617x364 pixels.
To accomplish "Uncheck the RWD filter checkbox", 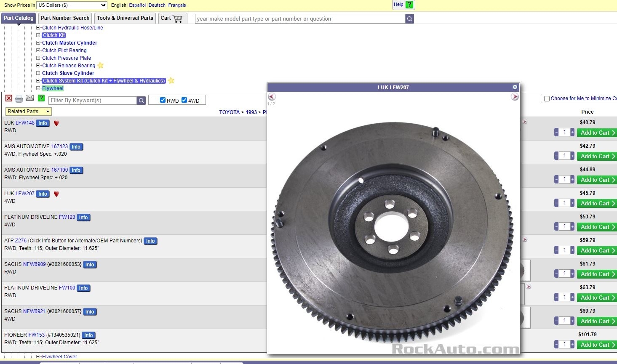I will coord(163,100).
